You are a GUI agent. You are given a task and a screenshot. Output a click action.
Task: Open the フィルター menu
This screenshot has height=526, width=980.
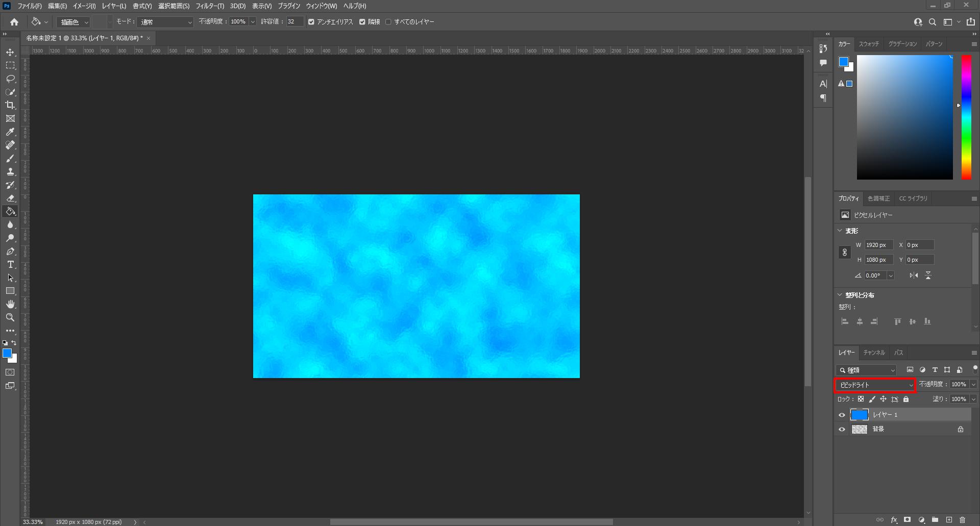coord(209,6)
